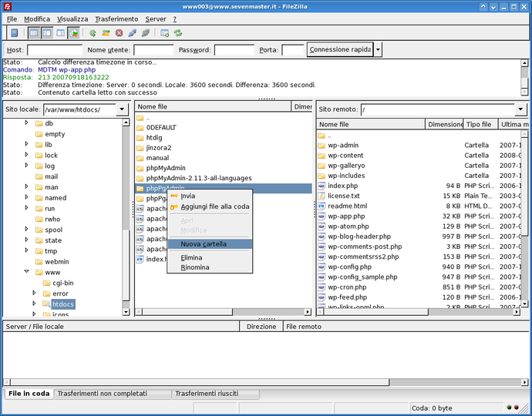532x416 pixels.
Task: Open the Connessione rapida history dropdown arrow
Action: [x=378, y=50]
